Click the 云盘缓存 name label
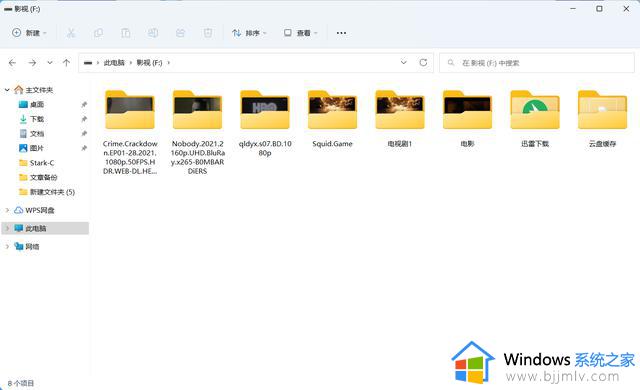Image resolution: width=640 pixels, height=390 pixels. 602,144
